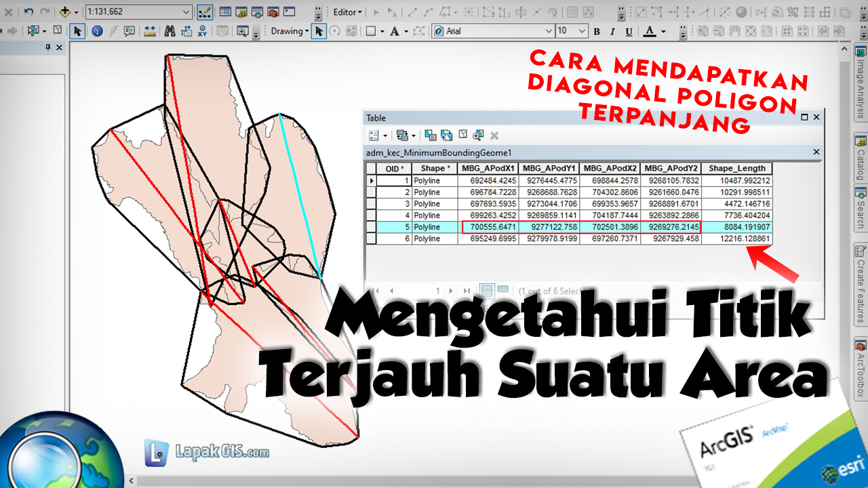Screen dimensions: 868x488
Task: Click the cell 9273044.1706 in row 3
Action: pyautogui.click(x=549, y=204)
